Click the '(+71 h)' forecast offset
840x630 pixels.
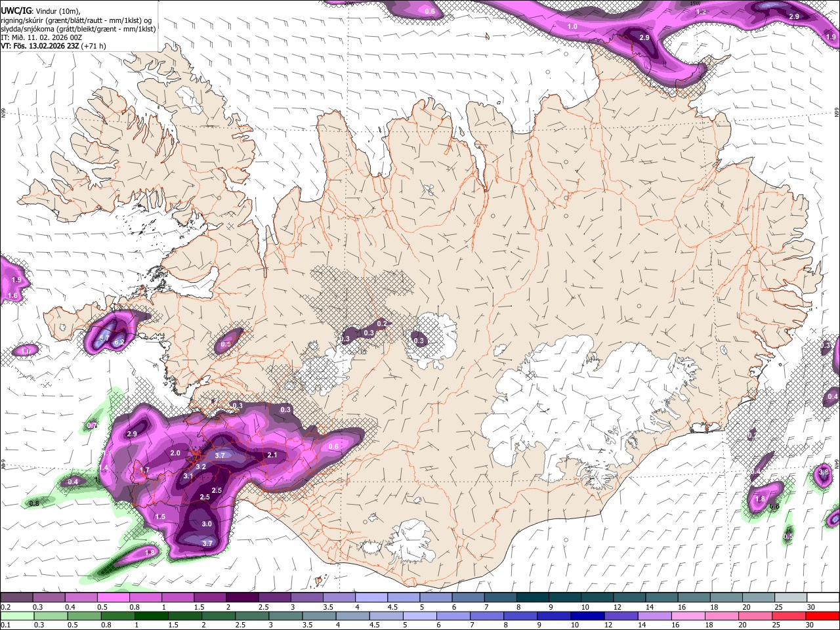[93, 47]
